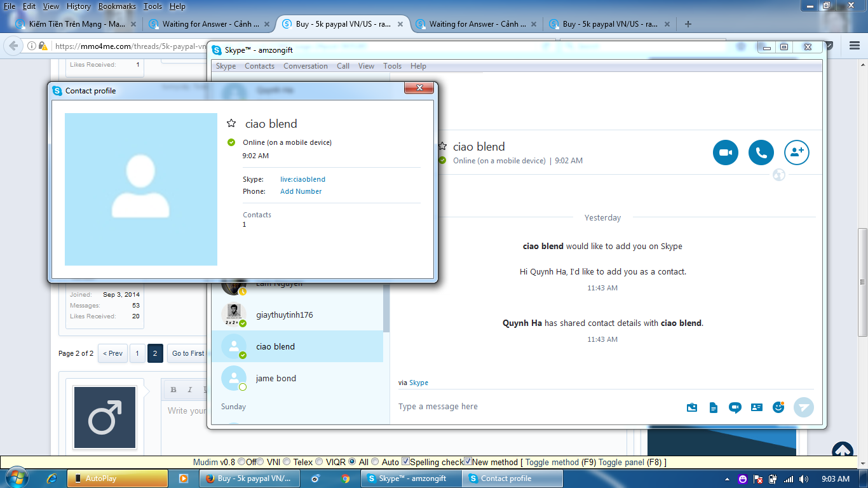Open the network signal tray icon
Screen dimensions: 868x488
tap(789, 479)
